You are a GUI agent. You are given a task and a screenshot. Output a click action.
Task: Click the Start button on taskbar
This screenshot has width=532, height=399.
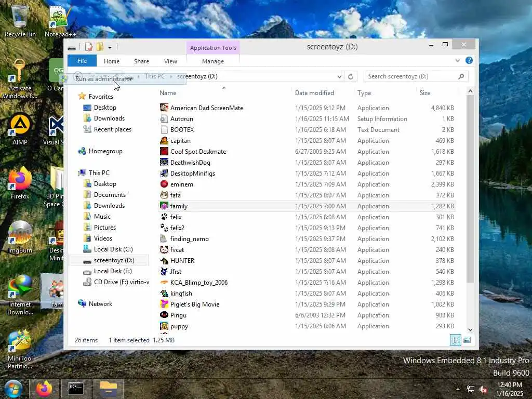point(13,389)
